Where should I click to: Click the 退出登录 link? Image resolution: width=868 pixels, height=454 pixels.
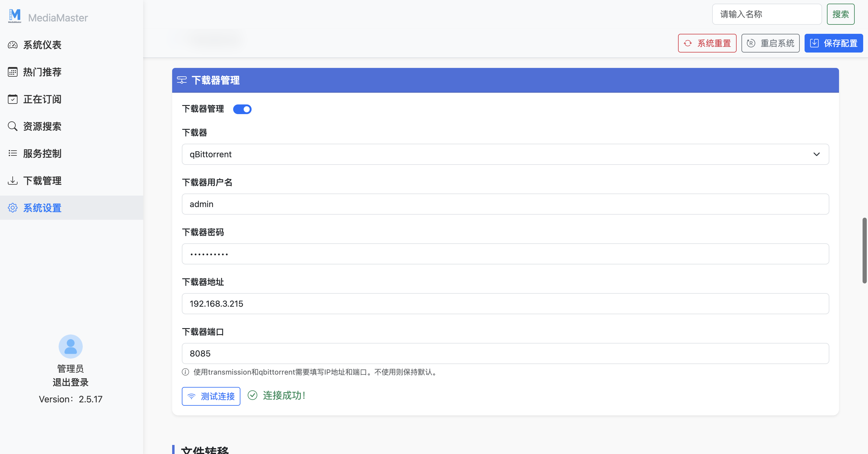click(x=70, y=382)
